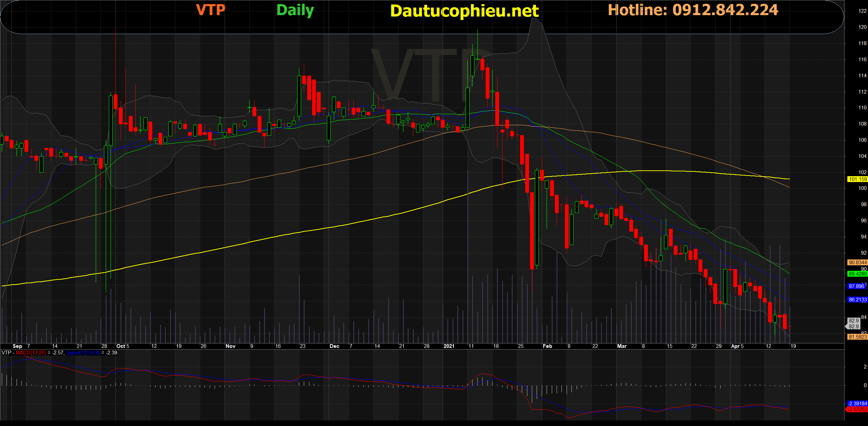Screen dimensions: 868x426
Task: Click the Apr month marker on date axis
Action: 735,346
